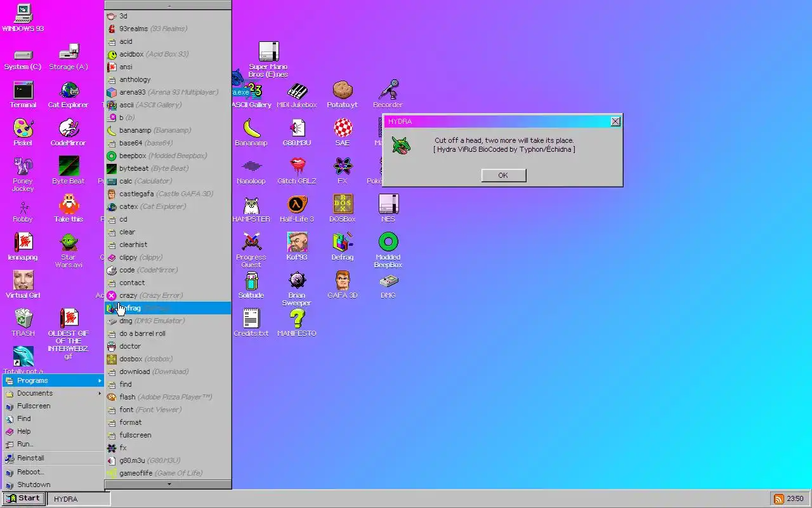Open Brian Sweeper mine icon
812x508 pixels.
click(297, 289)
